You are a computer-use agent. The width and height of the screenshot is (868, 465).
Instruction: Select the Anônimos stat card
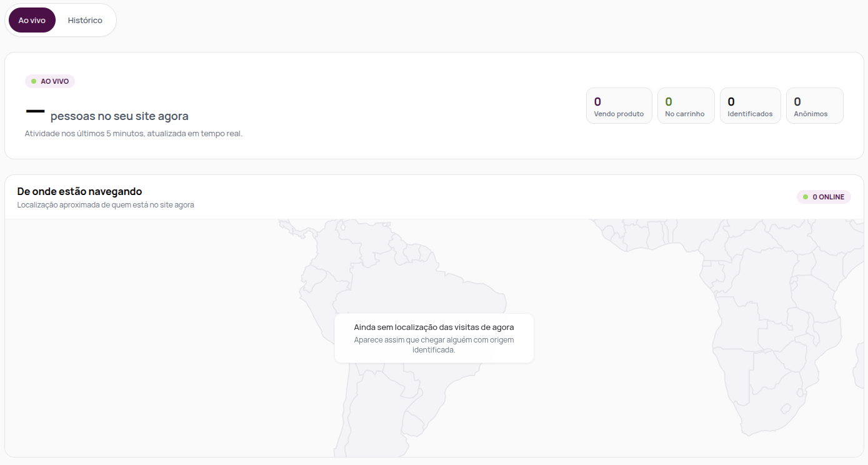814,106
